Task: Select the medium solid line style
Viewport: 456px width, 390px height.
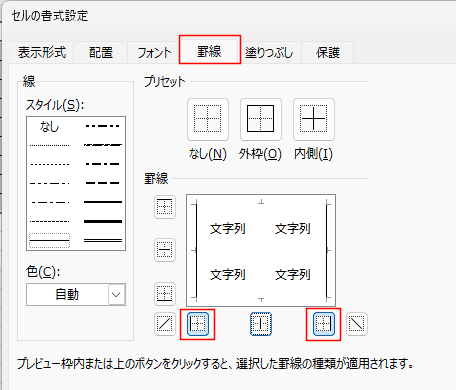Action: tap(103, 202)
